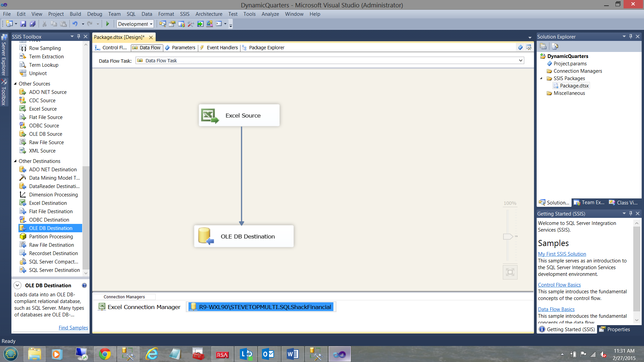Open the Excel Connection Manager
This screenshot has height=362, width=644.
click(x=140, y=307)
